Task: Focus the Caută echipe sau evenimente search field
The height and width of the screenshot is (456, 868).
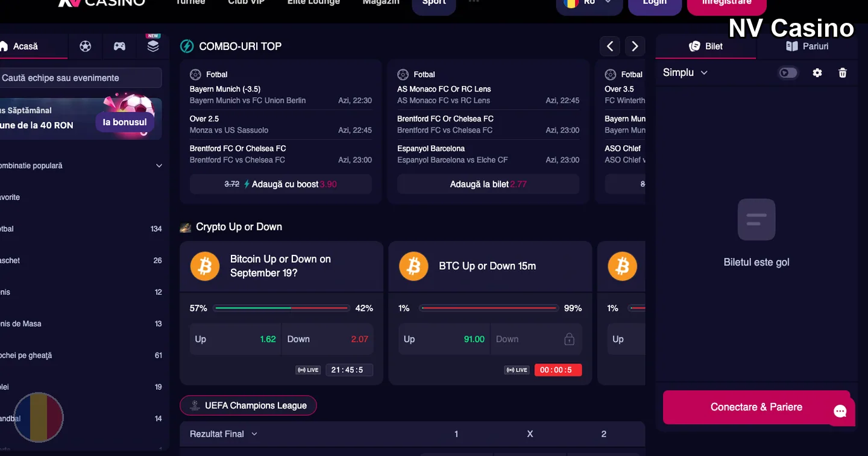Action: [81, 78]
